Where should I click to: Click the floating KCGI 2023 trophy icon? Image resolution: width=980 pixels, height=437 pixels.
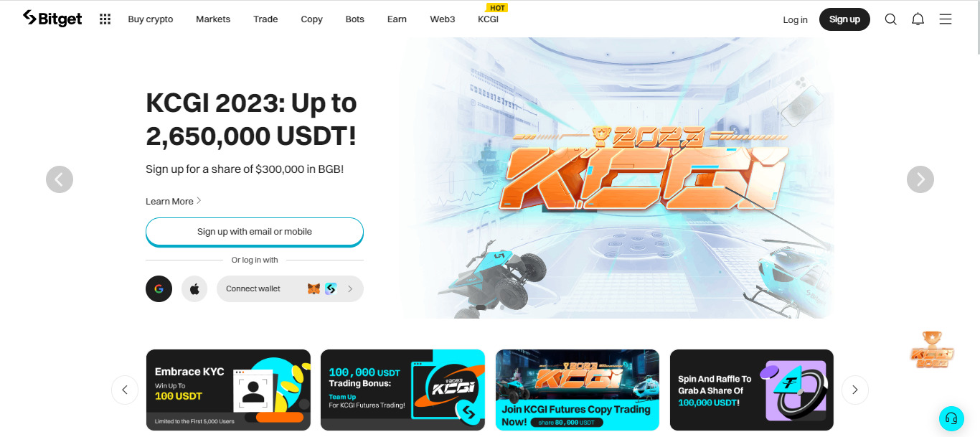(932, 349)
